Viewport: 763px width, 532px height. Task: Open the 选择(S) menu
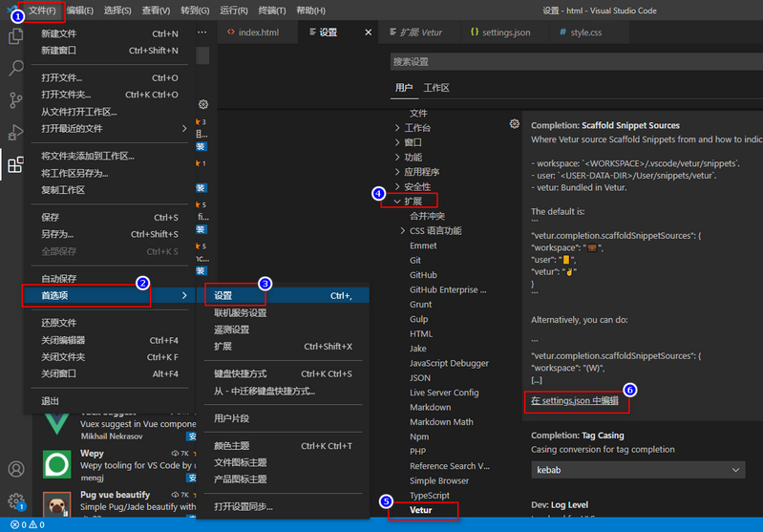click(x=117, y=11)
